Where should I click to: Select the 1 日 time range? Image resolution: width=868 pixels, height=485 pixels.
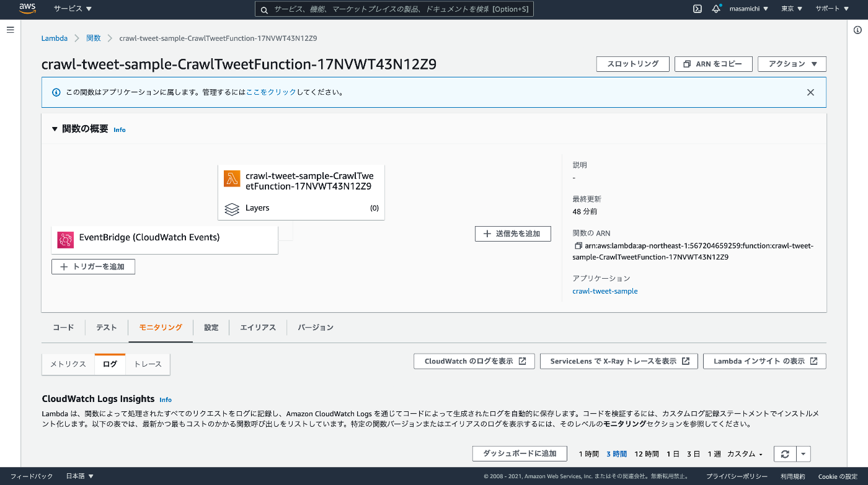[673, 454]
